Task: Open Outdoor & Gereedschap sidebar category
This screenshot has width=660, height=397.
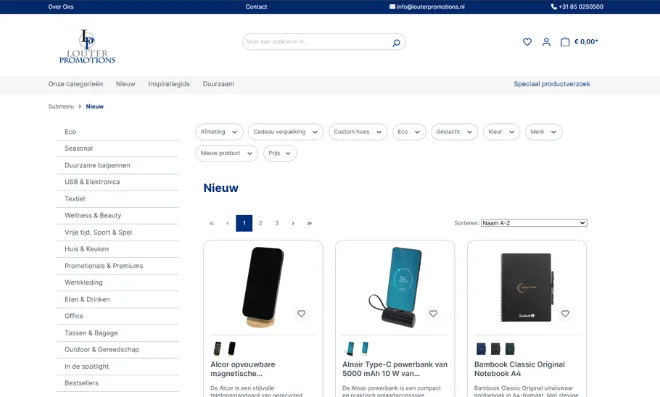Action: click(117, 349)
